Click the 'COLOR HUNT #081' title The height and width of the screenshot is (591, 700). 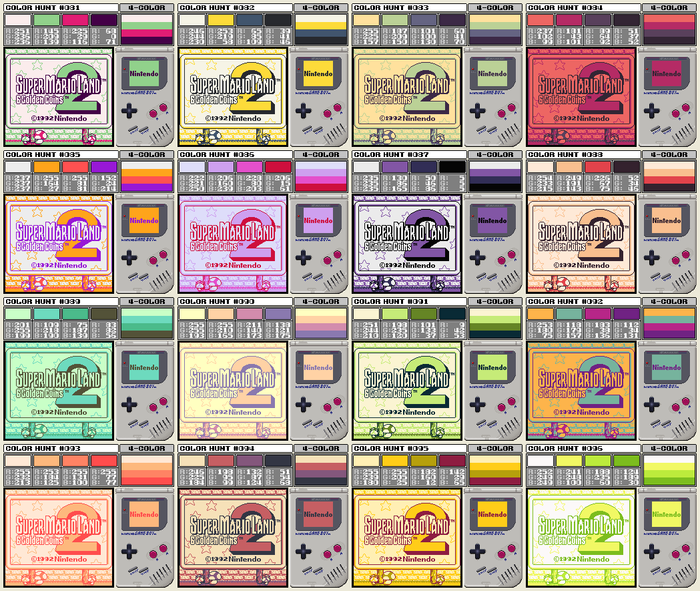click(43, 7)
